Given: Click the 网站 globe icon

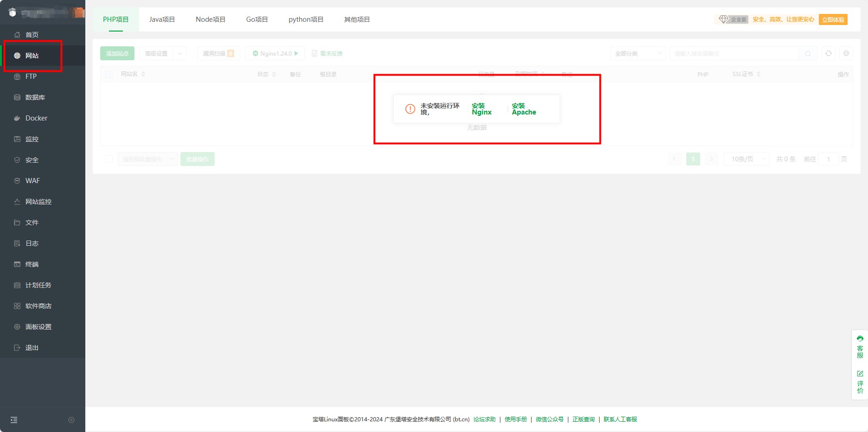Looking at the screenshot, I should [x=17, y=56].
